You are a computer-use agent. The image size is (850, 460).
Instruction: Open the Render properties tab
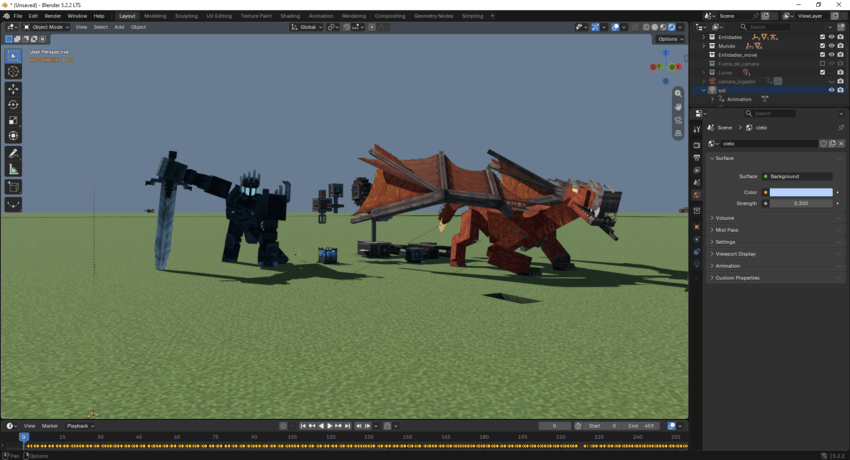697,145
